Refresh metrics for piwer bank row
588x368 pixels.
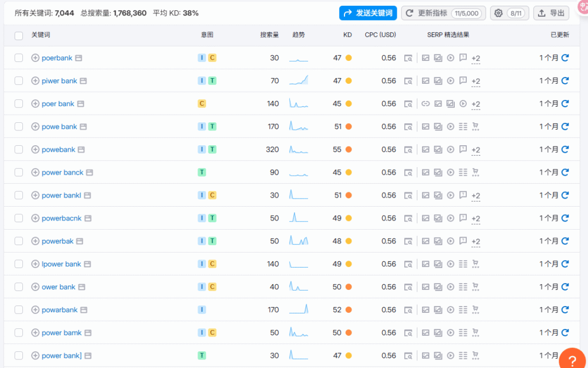[565, 81]
